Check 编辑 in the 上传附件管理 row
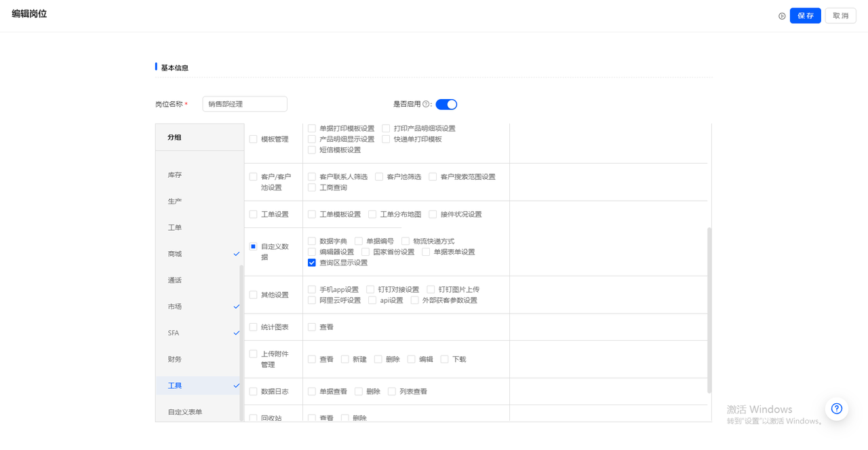This screenshot has width=868, height=450. 412,359
